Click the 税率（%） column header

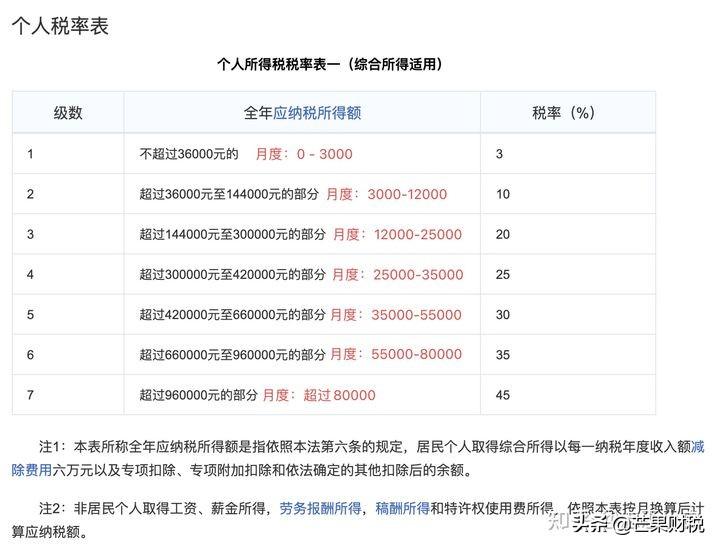click(x=567, y=113)
